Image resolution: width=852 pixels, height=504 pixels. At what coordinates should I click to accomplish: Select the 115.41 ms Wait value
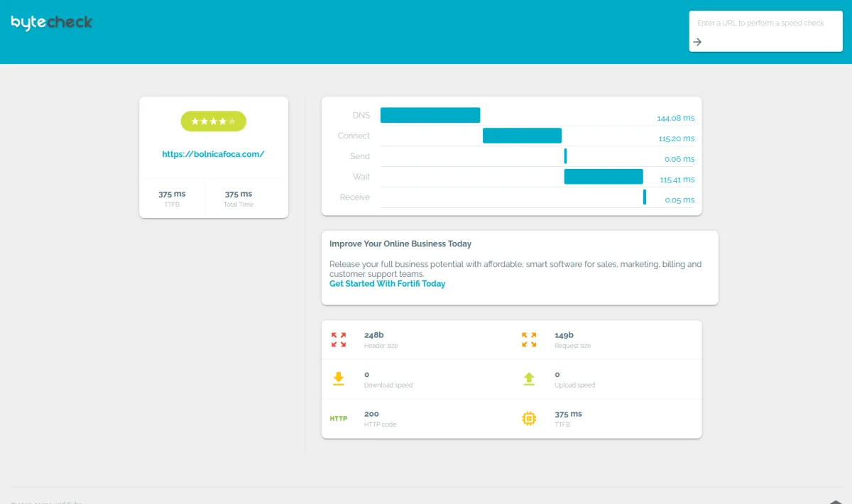pyautogui.click(x=677, y=180)
